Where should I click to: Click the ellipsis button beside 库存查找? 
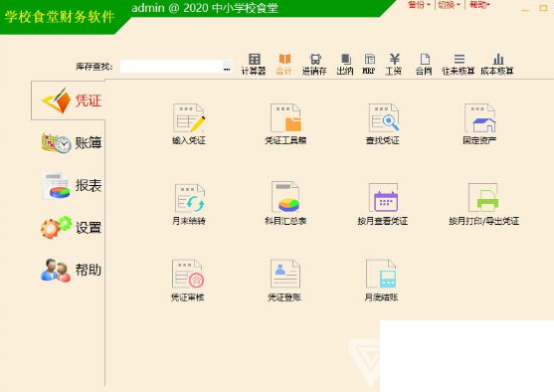pyautogui.click(x=227, y=68)
